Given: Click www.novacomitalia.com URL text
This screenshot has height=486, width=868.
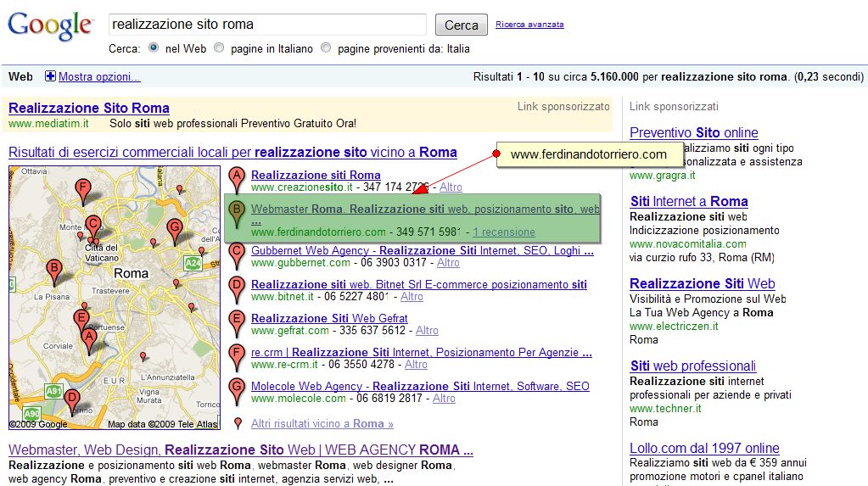Looking at the screenshot, I should [687, 244].
